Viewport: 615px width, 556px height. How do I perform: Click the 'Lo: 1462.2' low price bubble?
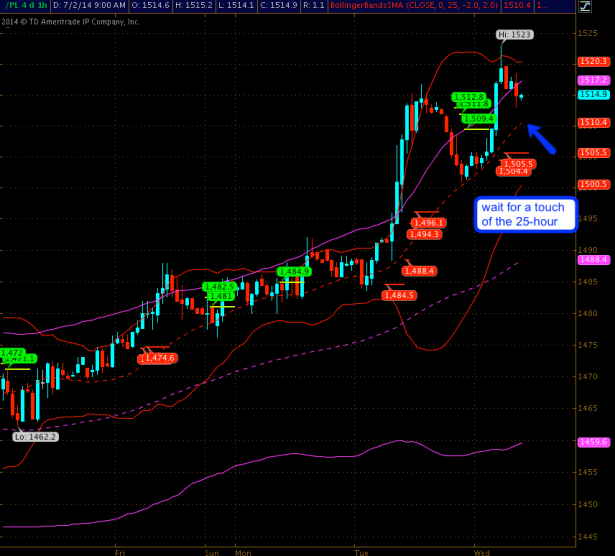tap(35, 436)
